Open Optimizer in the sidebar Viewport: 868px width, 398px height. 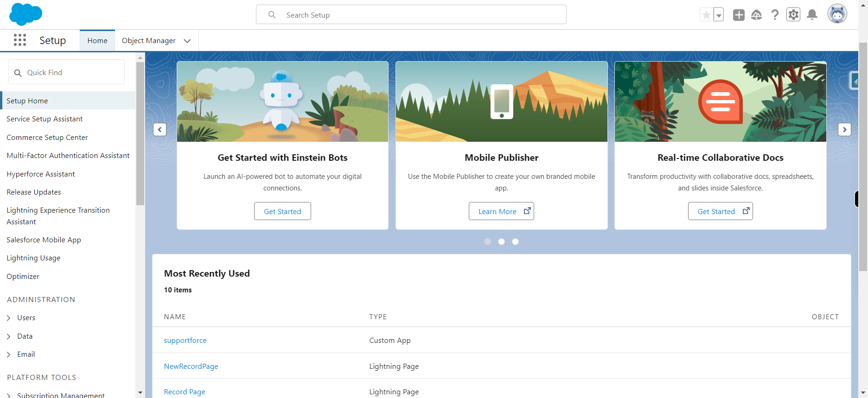(x=23, y=277)
